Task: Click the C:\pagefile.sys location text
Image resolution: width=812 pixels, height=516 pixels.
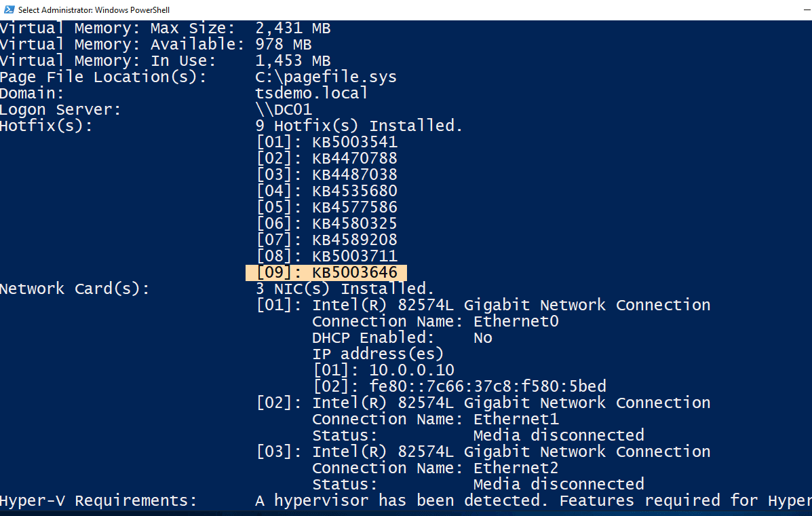Action: (x=326, y=77)
